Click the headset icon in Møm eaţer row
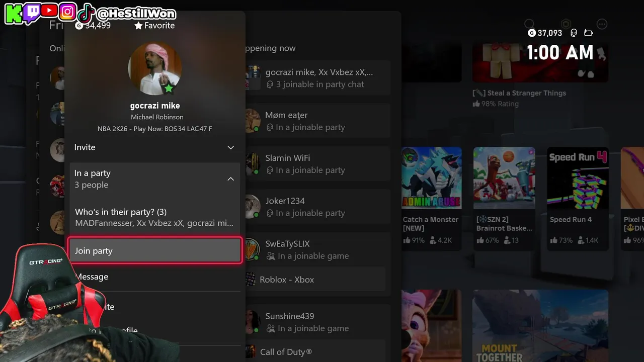 point(270,128)
